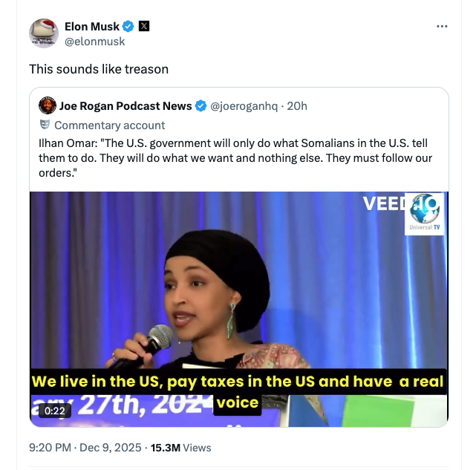This screenshot has height=470, width=476.
Task: Click the verified badge on Joe Rogan Podcast News
Action: coord(201,106)
